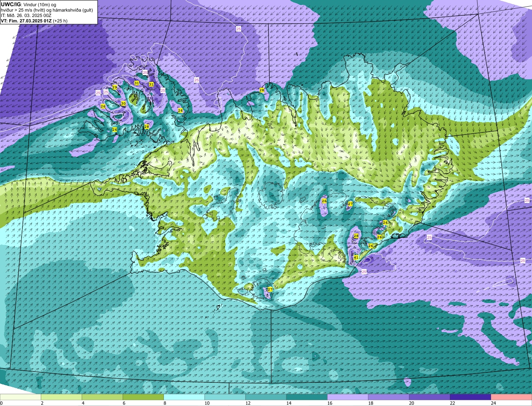Click the legend tick label '10'

(207, 403)
